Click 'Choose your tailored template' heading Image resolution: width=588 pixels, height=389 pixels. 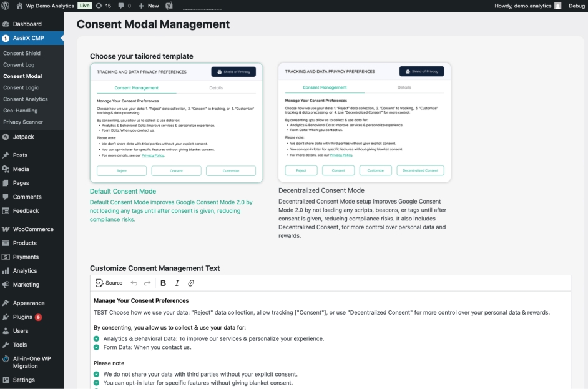pos(141,56)
